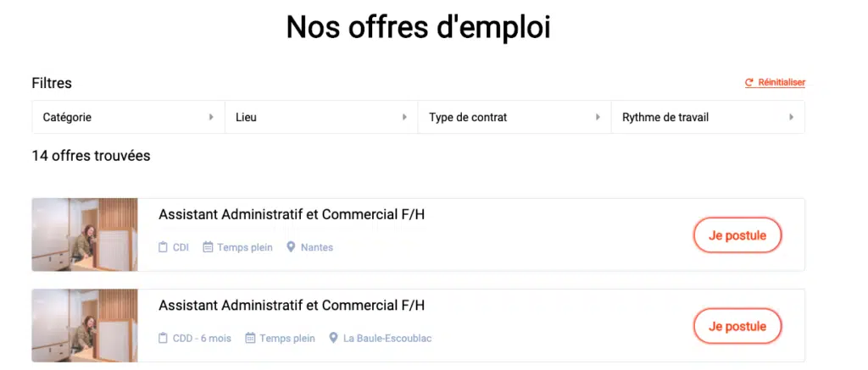Click the location pin beside La Baule-Escoublac
Screen dimensions: 868x370
click(x=333, y=338)
